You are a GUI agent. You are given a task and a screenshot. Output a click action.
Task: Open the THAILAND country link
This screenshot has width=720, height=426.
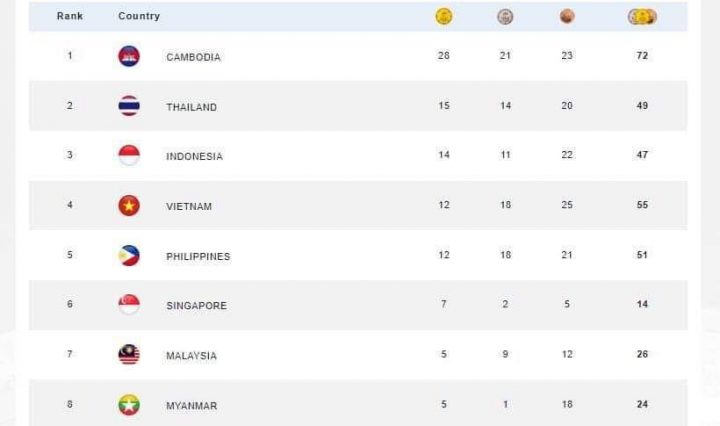coord(191,107)
